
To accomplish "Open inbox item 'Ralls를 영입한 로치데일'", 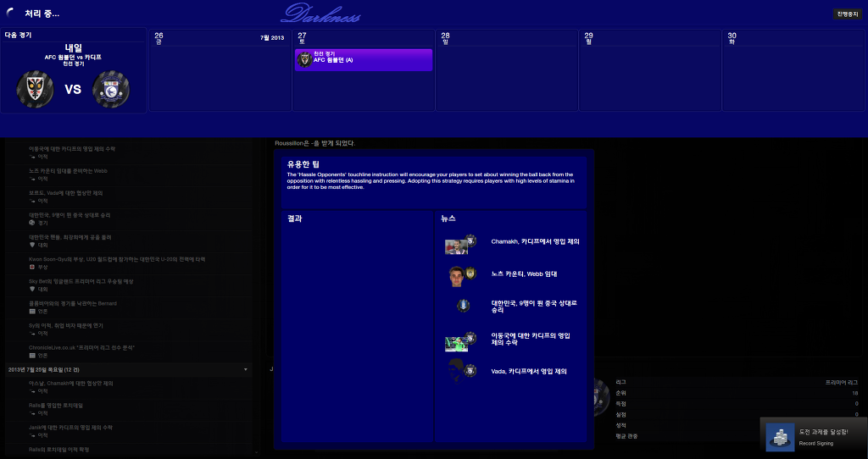I will pos(129,409).
